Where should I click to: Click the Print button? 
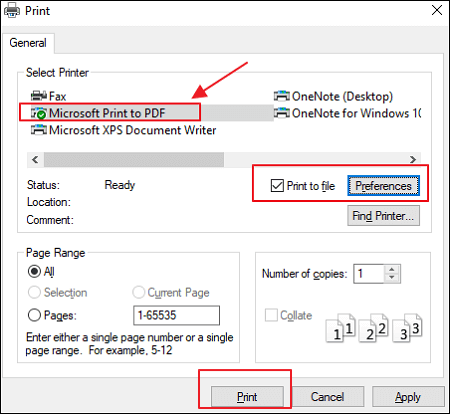tap(247, 397)
